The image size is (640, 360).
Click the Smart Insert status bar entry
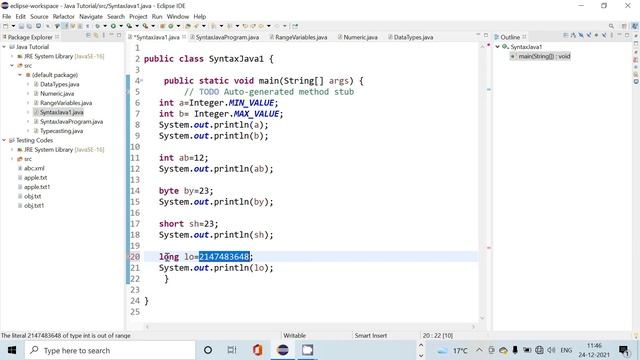[x=371, y=336]
